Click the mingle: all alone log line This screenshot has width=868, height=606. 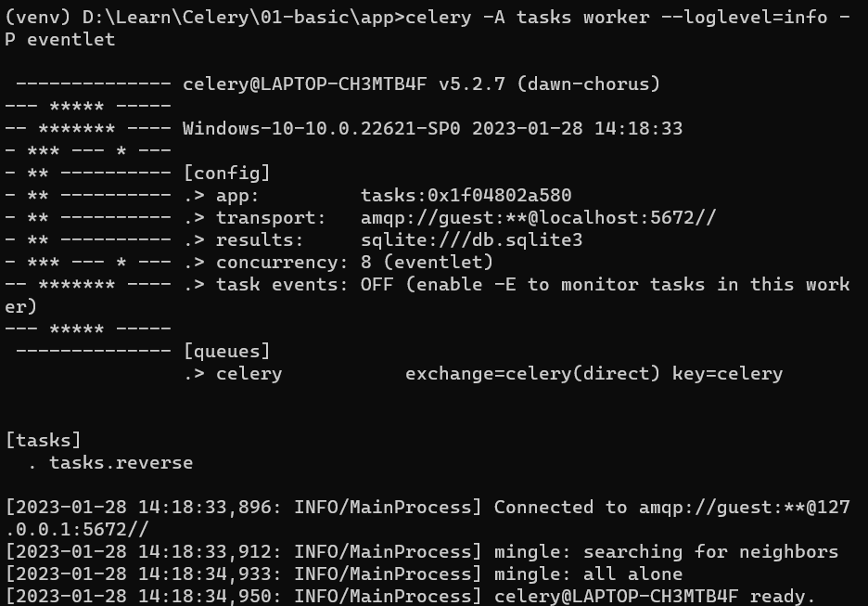point(588,574)
